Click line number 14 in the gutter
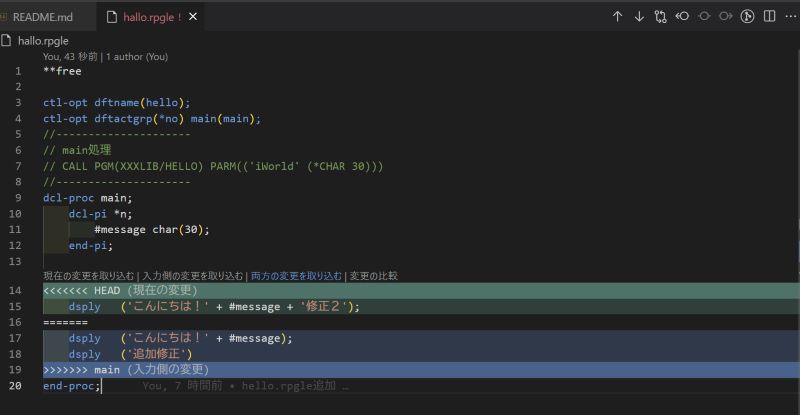 [15, 290]
